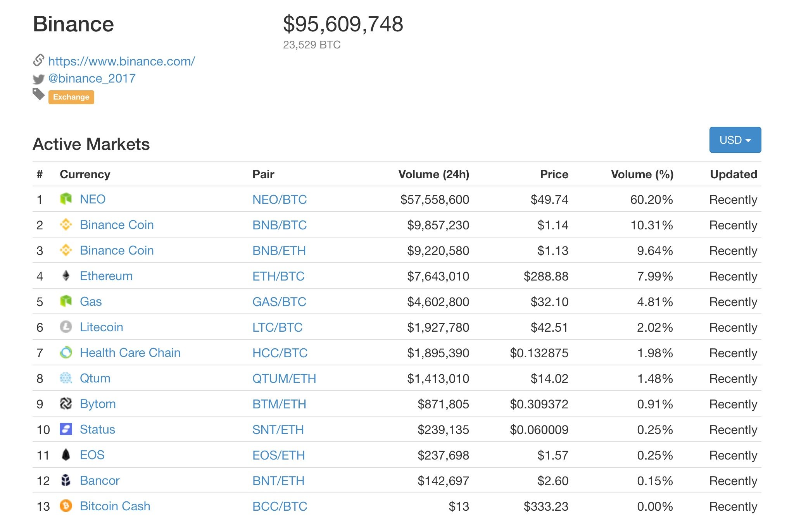Open the BCC/BTC pair link
The image size is (794, 532).
(280, 506)
